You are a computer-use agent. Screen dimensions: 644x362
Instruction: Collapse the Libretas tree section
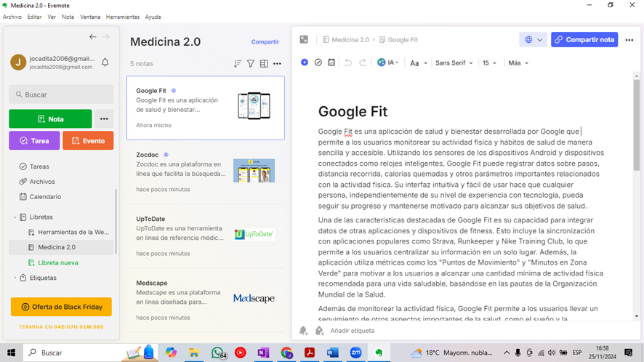[15, 217]
